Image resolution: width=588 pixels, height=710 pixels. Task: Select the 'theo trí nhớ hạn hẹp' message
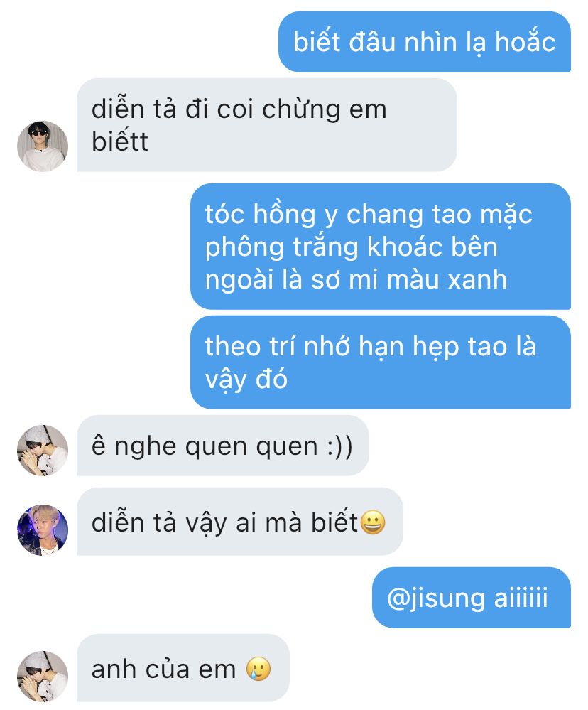(x=381, y=362)
